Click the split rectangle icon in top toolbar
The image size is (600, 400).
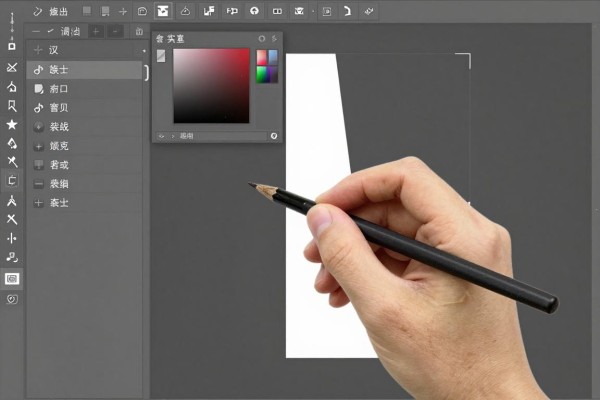[277, 11]
